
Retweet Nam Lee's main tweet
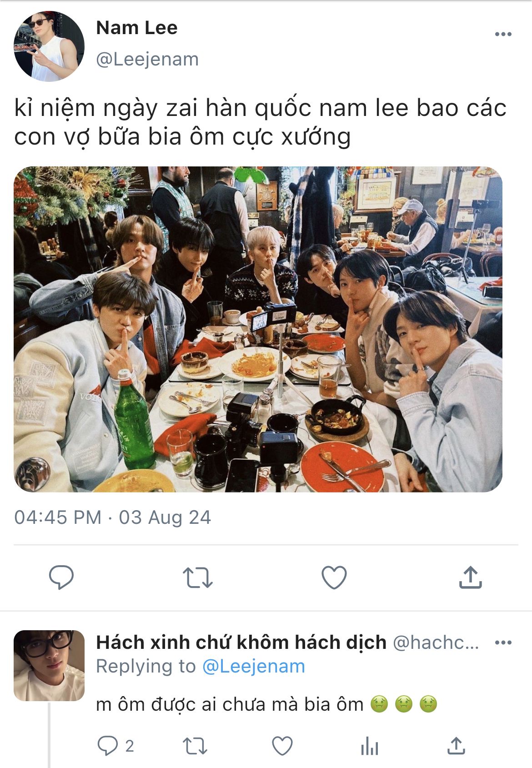tap(198, 577)
